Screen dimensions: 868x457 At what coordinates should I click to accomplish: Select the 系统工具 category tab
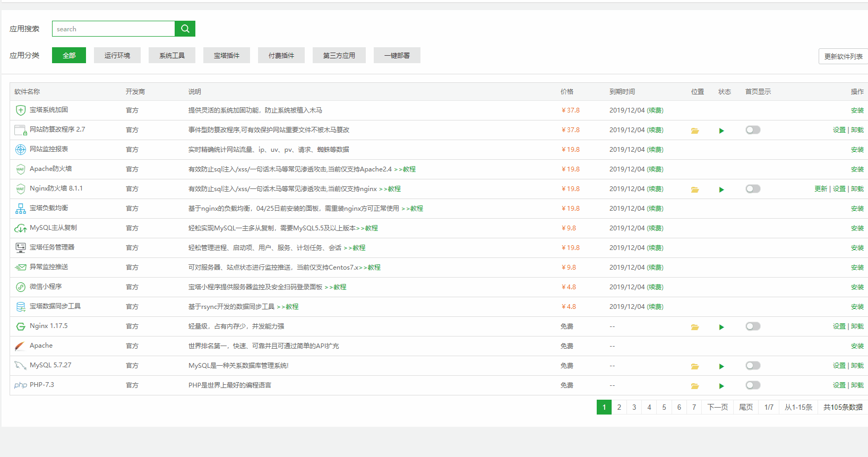tap(172, 55)
